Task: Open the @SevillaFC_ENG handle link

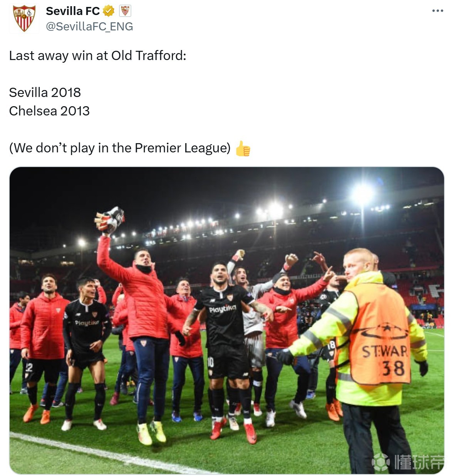Action: [89, 27]
